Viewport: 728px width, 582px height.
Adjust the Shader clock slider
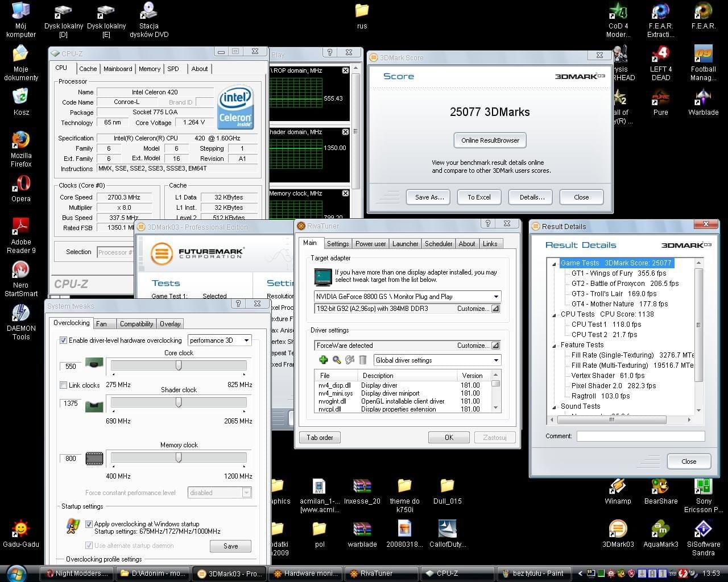(x=179, y=402)
